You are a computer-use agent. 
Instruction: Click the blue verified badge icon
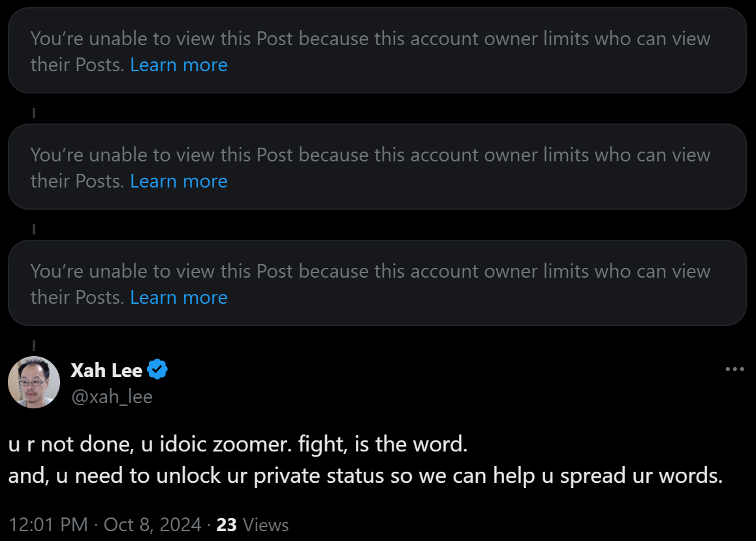(157, 370)
